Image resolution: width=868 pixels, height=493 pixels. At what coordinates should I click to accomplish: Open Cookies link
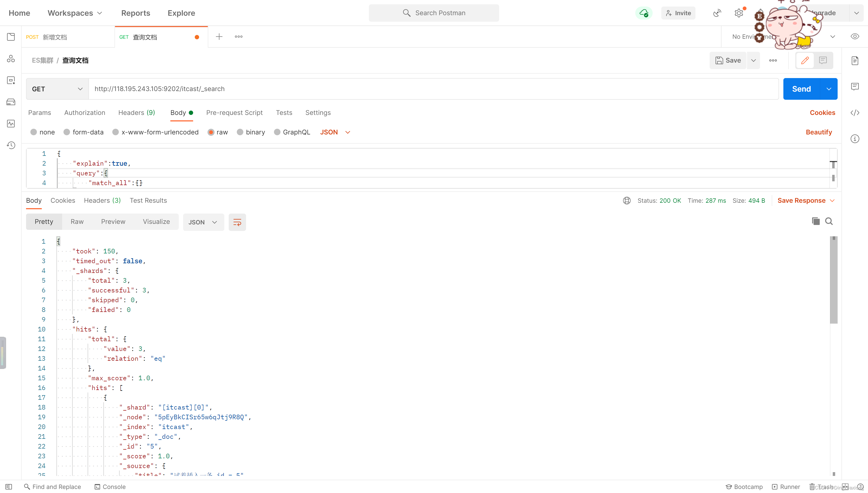click(x=822, y=113)
